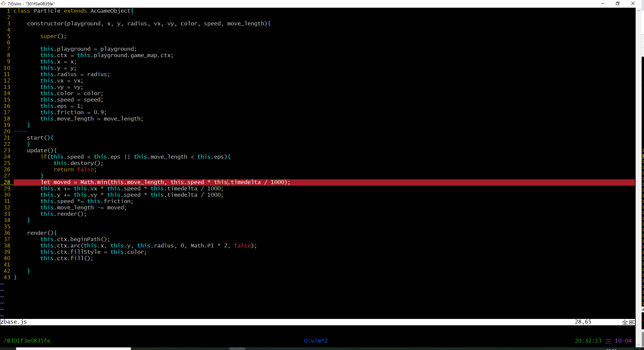Click the terminal app icon in title bar
The image size is (644, 350).
click(3, 4)
